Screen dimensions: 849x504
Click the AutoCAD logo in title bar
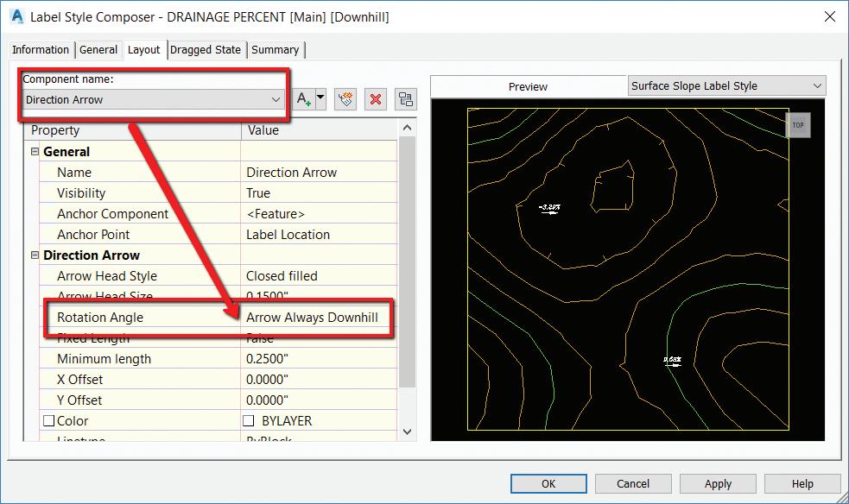tap(16, 16)
